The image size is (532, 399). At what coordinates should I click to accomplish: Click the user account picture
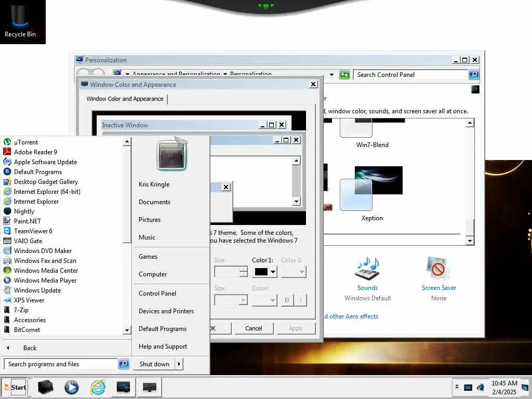coord(171,154)
